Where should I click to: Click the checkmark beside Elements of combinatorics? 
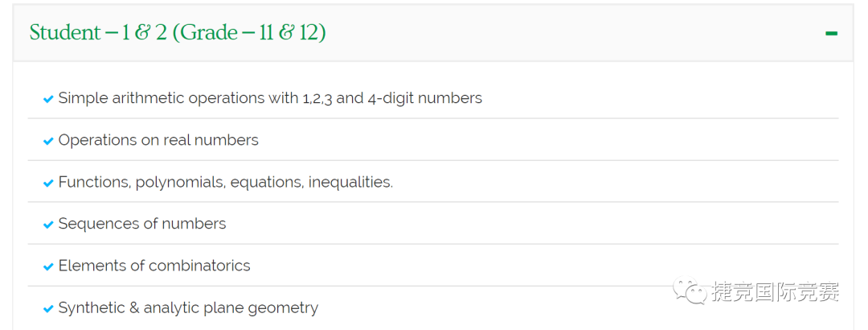pyautogui.click(x=48, y=266)
